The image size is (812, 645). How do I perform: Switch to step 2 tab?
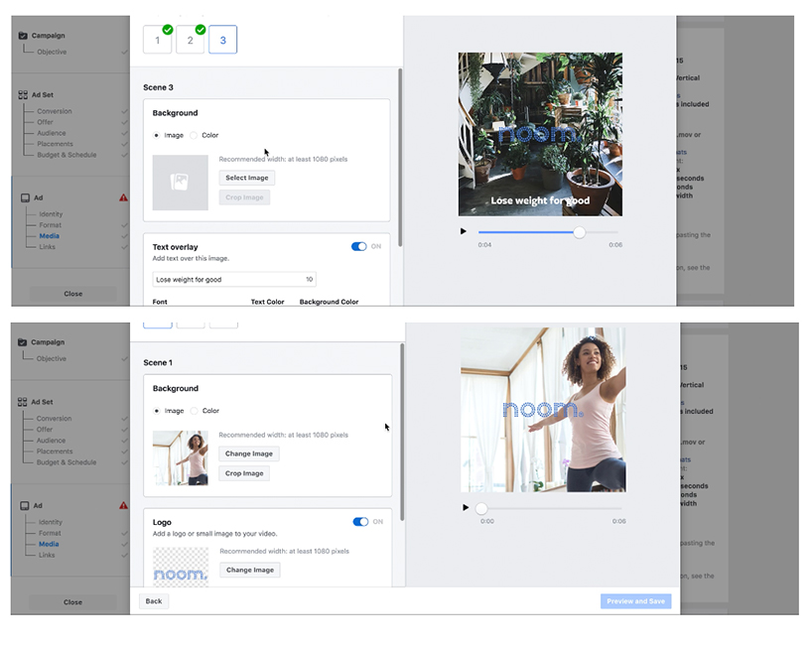point(190,39)
